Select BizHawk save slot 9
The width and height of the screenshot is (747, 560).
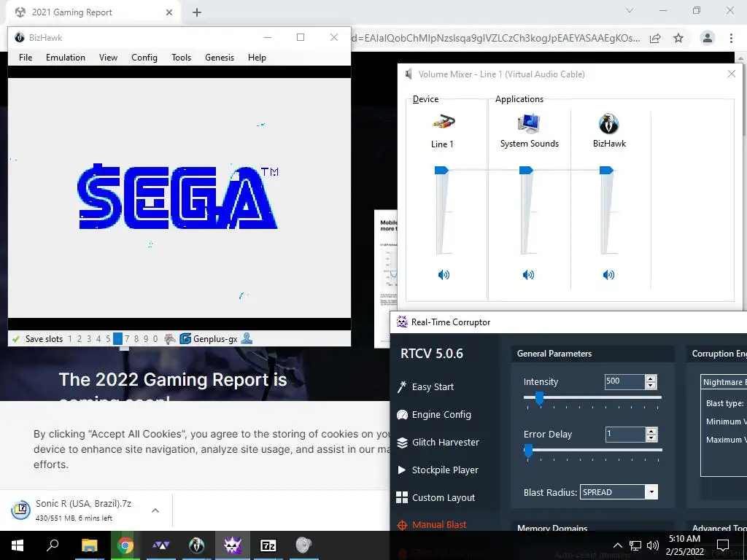146,338
